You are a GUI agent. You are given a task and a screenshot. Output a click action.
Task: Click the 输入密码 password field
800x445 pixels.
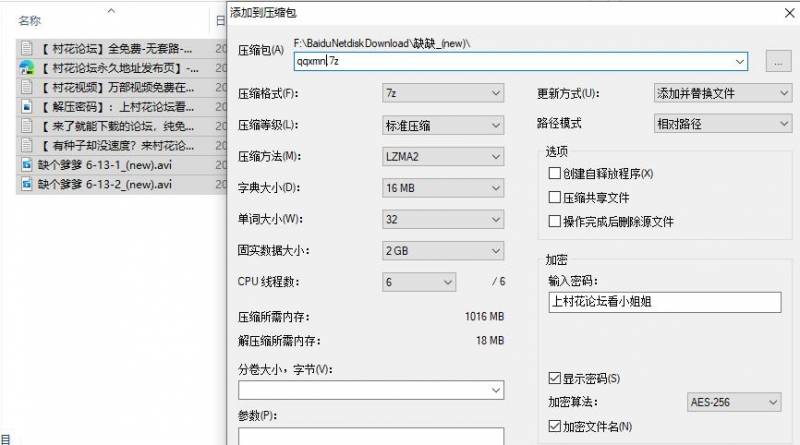pos(664,302)
